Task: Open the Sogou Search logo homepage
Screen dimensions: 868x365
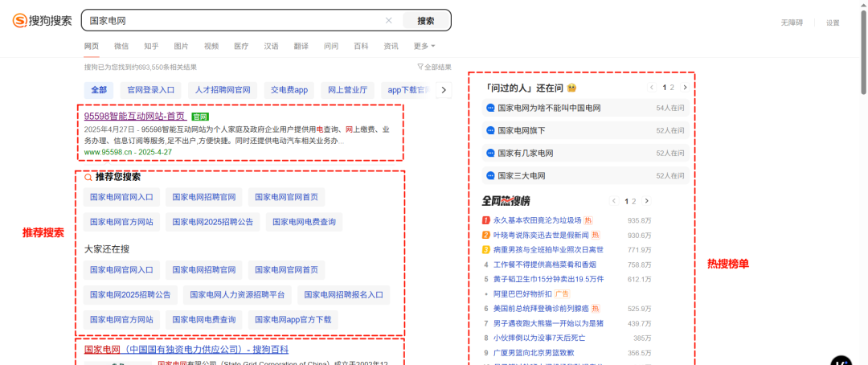Action: pos(42,20)
